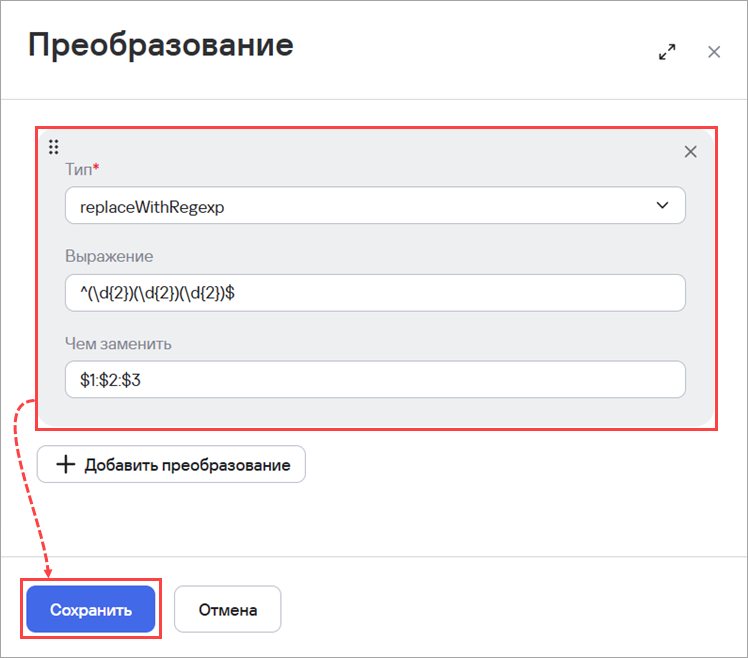Click the Тип field label
The image size is (748, 658).
pos(82,169)
